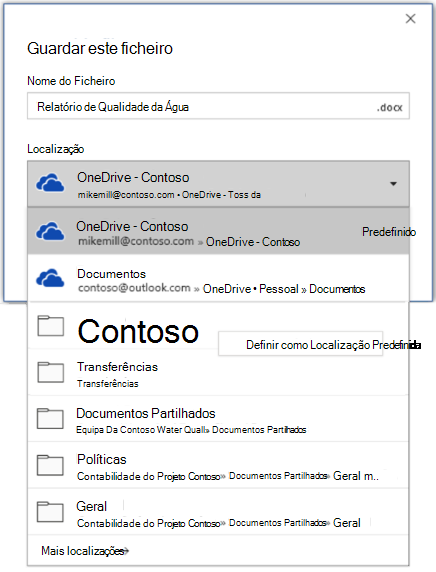
Task: Click the folder icon beside Políticas
Action: tap(50, 465)
